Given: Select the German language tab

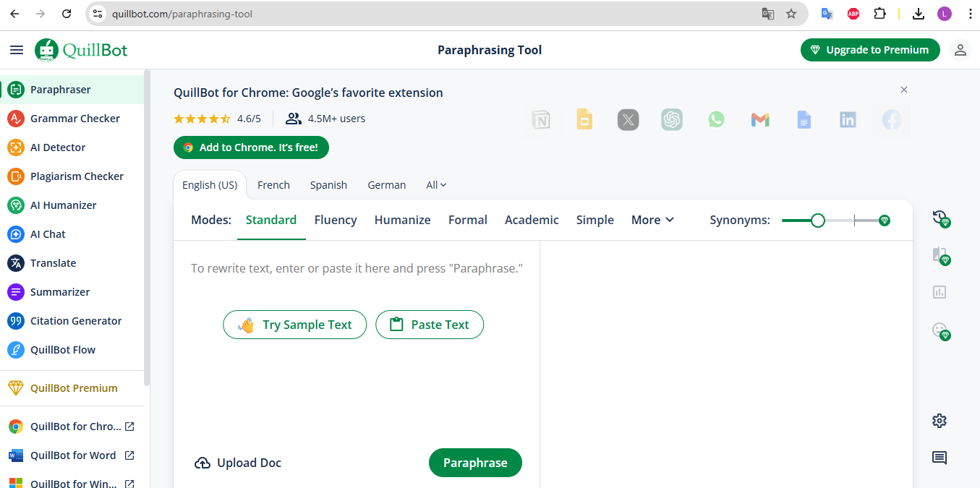Looking at the screenshot, I should coord(387,185).
